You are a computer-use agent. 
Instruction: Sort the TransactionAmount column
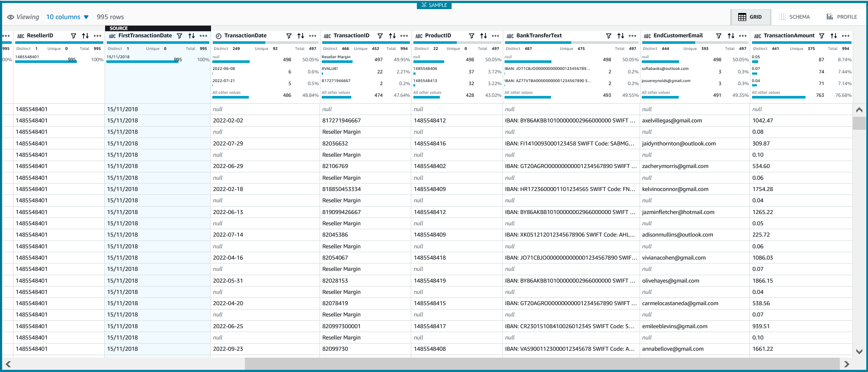click(x=834, y=36)
